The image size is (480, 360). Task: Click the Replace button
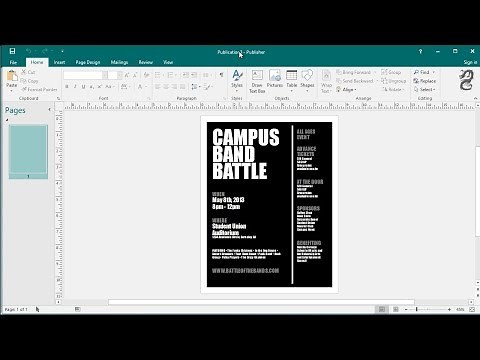[425, 81]
